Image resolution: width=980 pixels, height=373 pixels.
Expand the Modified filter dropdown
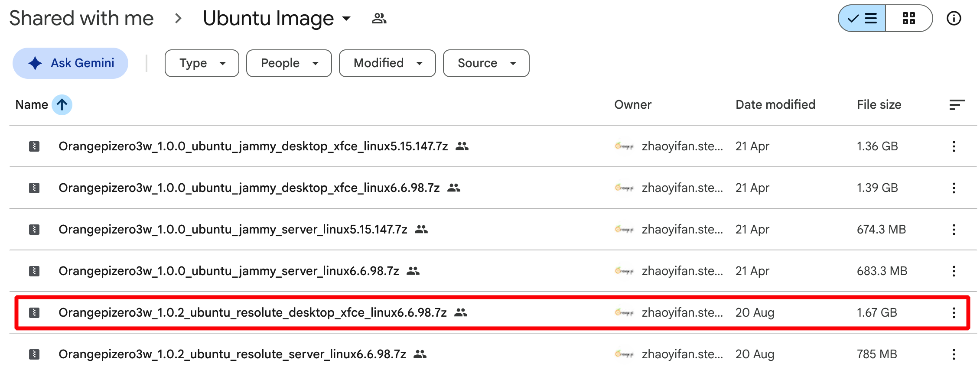(x=387, y=63)
